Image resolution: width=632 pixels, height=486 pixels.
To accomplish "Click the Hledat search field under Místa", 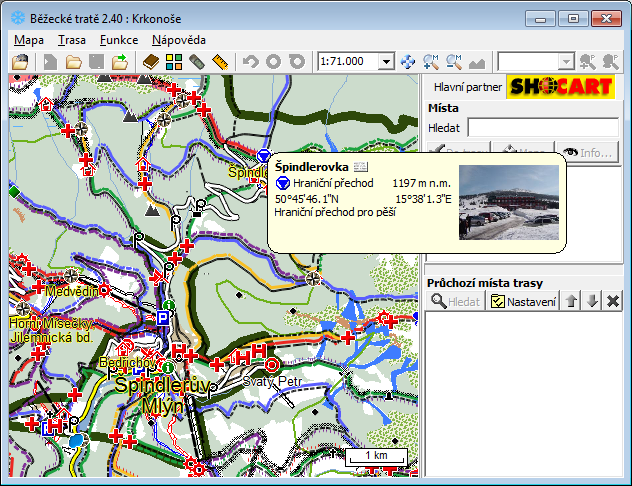I will click(x=543, y=127).
